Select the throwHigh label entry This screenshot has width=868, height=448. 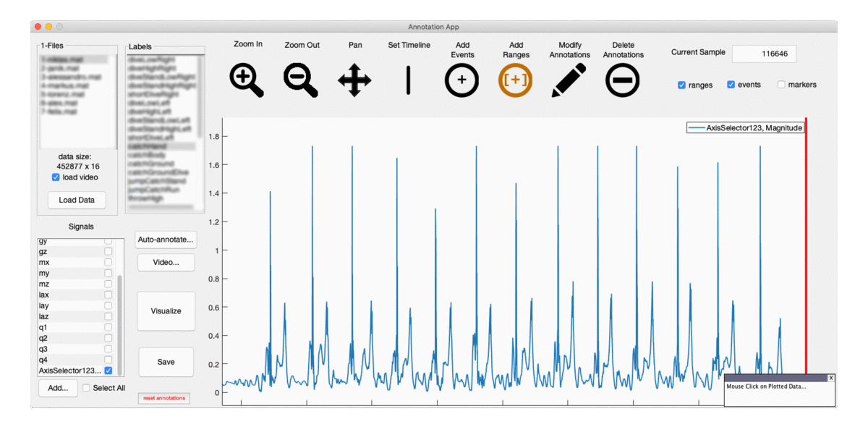(x=161, y=198)
